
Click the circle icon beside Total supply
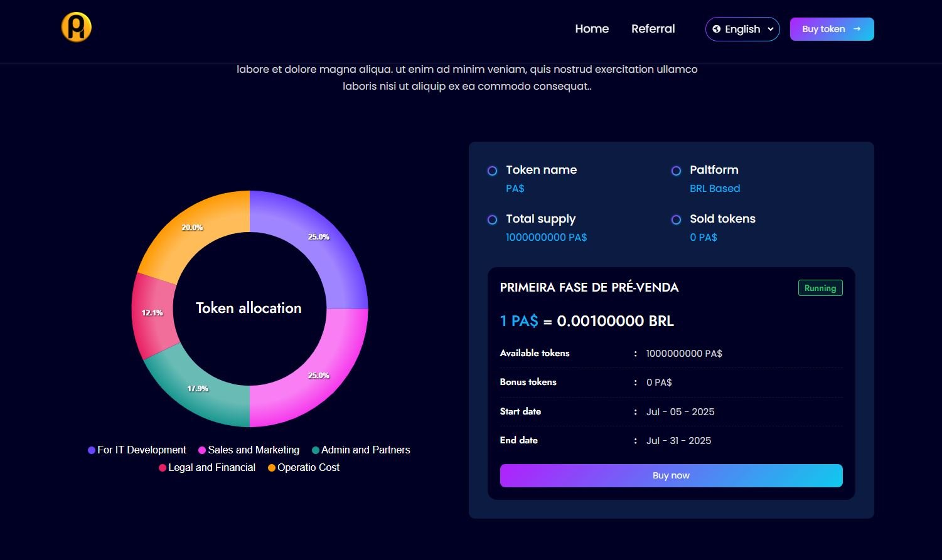pos(492,219)
